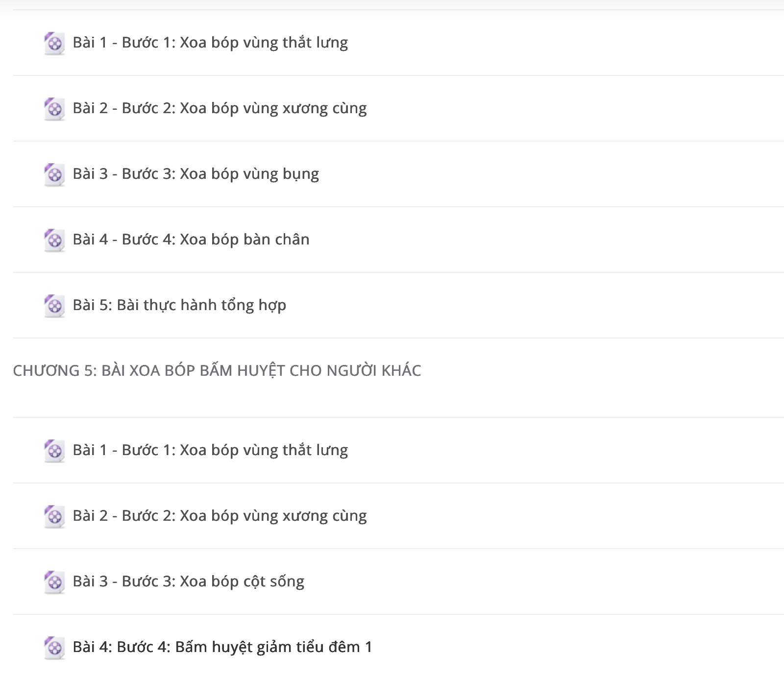Click empty row area right of 'Xoa bóp bàn chân'
Viewport: 784px width, 677px height.
pos(544,240)
